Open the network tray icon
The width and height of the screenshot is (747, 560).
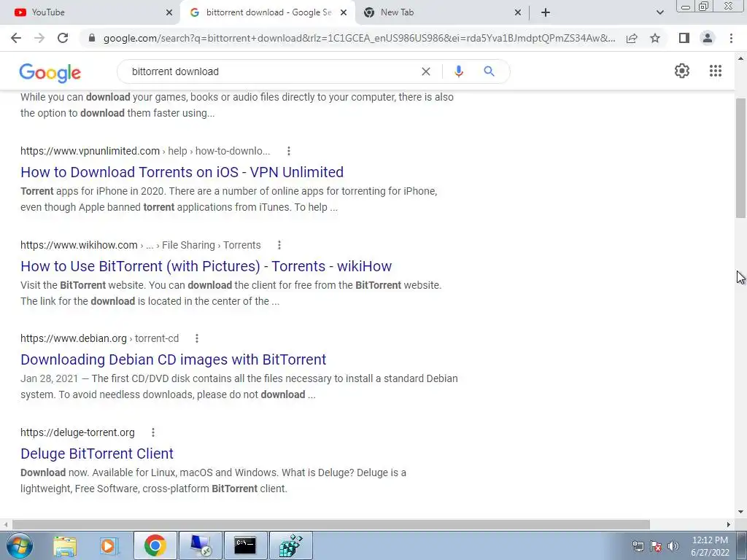tap(638, 546)
